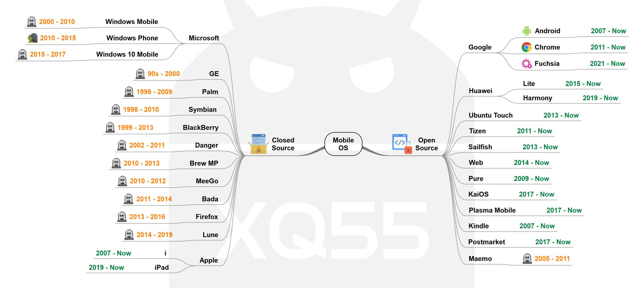The image size is (644, 288).
Task: Click the RIP tombstone beside 2000 - 2010
Action: tap(31, 22)
